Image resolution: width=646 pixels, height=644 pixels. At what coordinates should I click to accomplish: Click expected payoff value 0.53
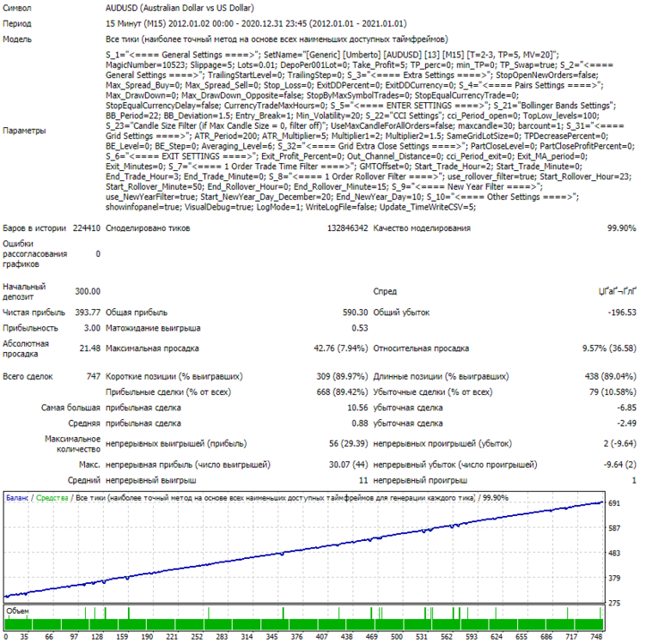pos(360,328)
